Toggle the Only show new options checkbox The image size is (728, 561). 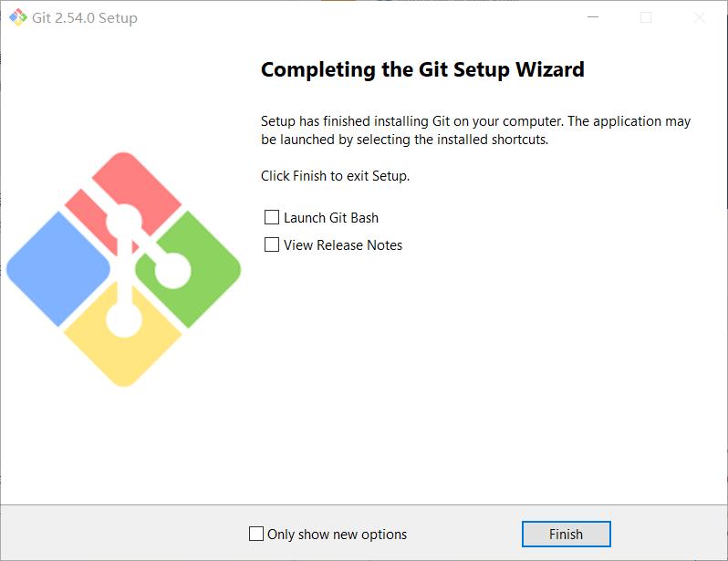(x=256, y=534)
